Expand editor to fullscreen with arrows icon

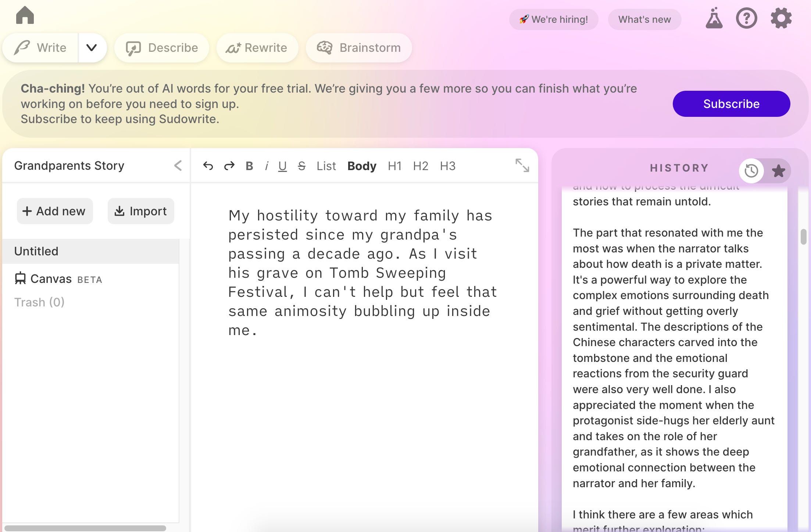tap(522, 165)
